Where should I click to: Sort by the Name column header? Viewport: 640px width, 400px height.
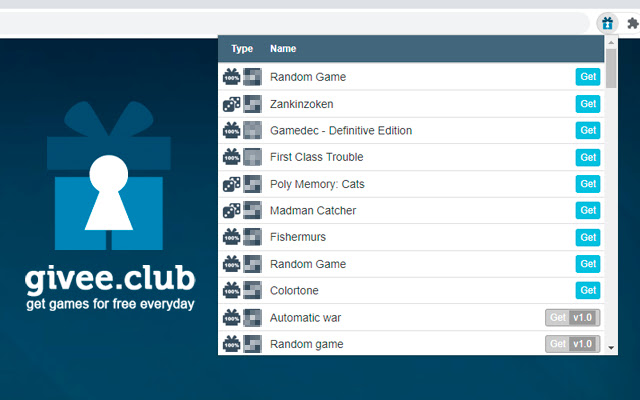coord(283,49)
